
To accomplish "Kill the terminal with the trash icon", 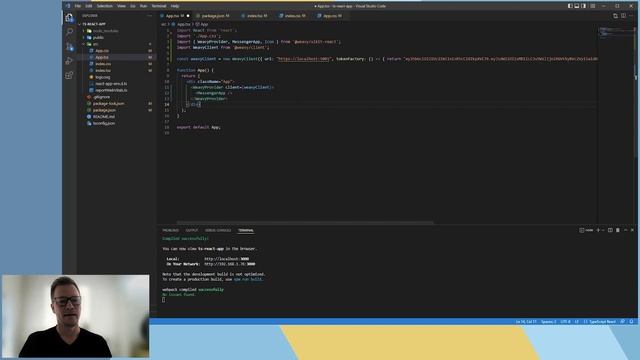I will pyautogui.click(x=618, y=230).
